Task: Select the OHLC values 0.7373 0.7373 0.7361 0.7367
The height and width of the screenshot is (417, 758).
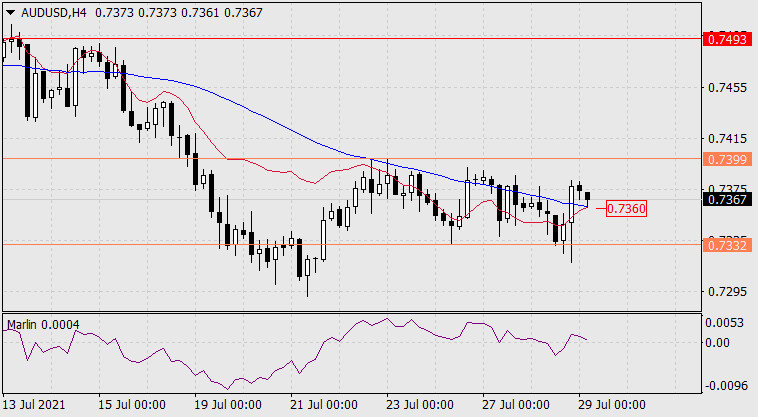Action: tap(179, 13)
